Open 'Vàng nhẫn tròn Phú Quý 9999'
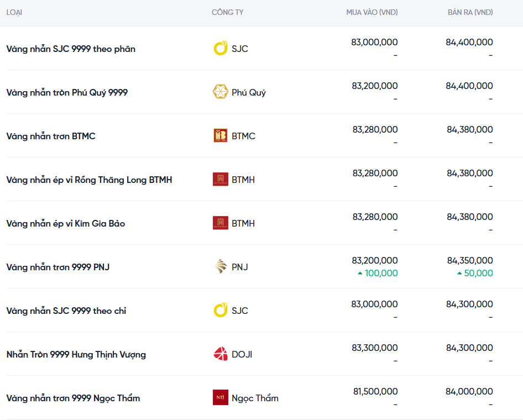The width and height of the screenshot is (523, 420). (67, 92)
